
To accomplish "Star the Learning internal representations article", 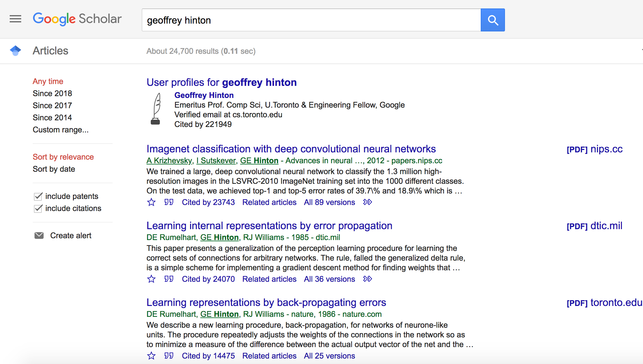I will 151,279.
